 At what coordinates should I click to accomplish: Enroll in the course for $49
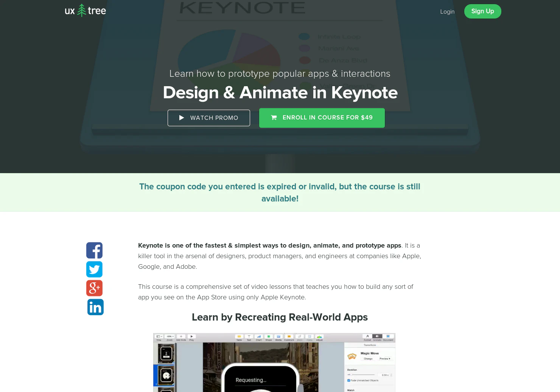322,118
